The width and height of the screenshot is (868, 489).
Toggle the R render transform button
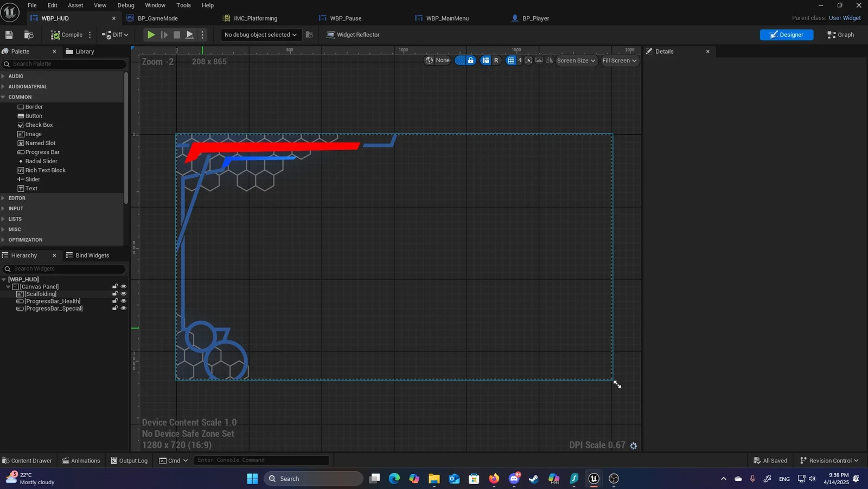(496, 60)
